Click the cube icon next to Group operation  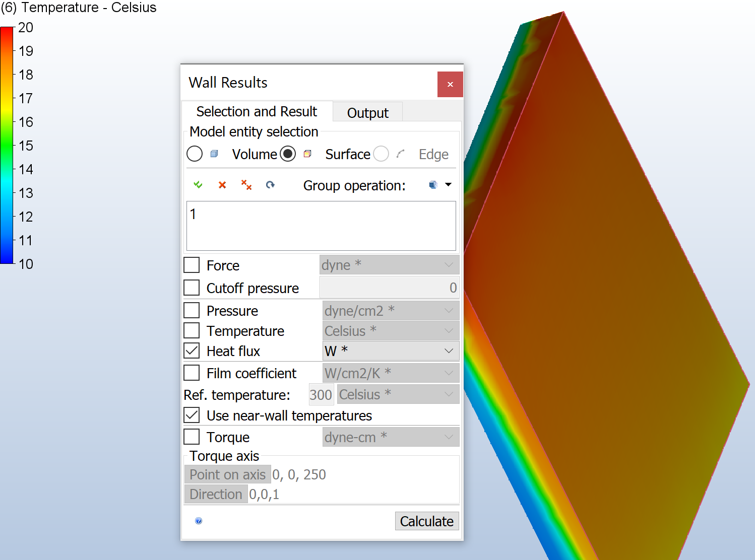coord(432,185)
